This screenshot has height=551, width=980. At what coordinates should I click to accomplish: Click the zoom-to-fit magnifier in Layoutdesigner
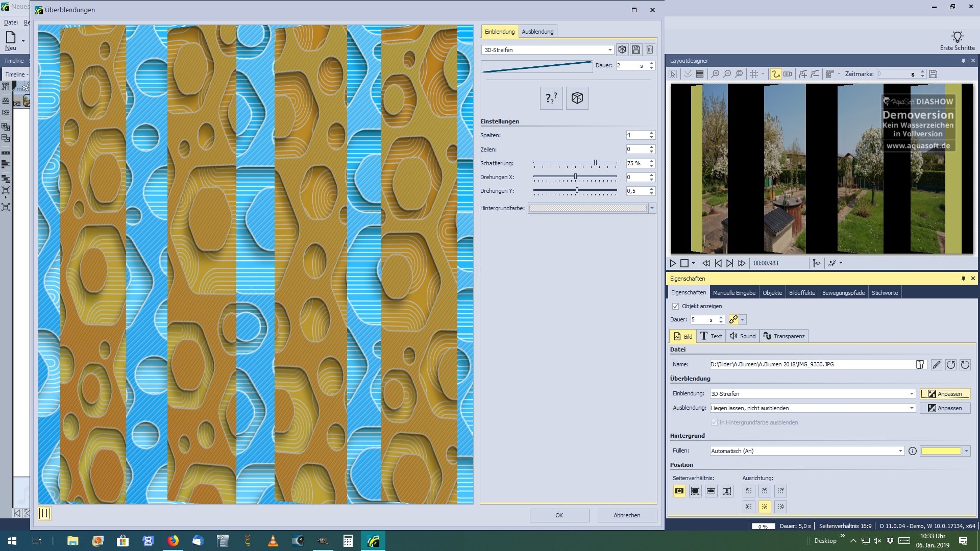739,74
